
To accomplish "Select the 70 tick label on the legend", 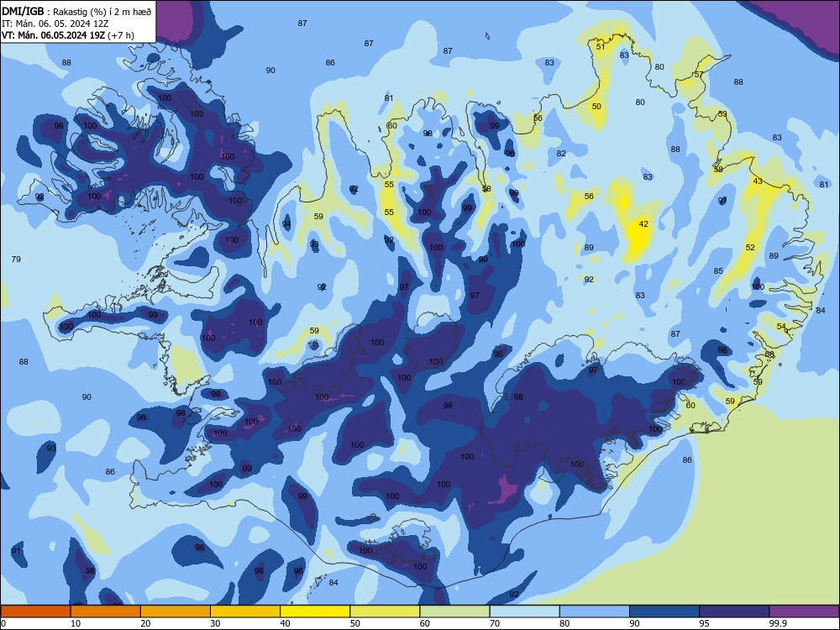I will [x=495, y=623].
